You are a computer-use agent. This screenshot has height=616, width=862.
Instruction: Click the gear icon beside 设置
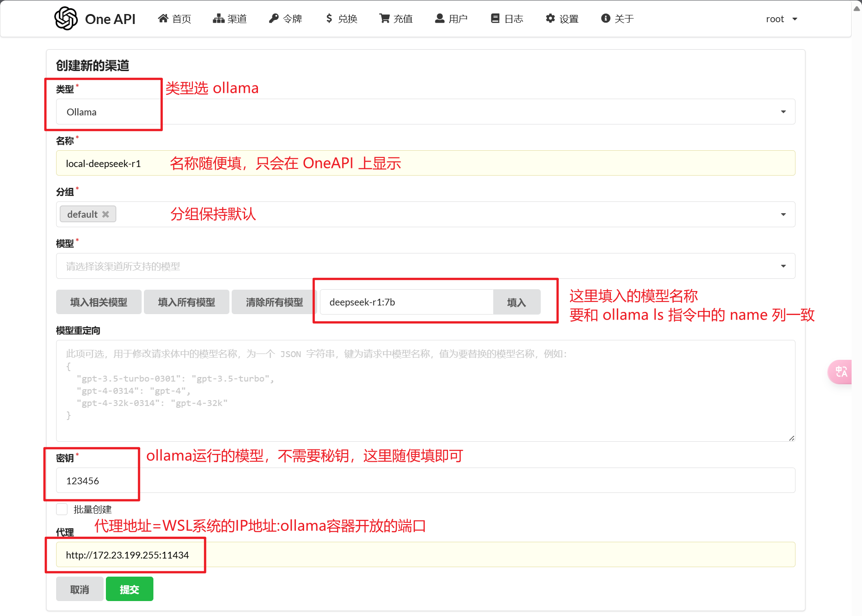click(x=550, y=18)
